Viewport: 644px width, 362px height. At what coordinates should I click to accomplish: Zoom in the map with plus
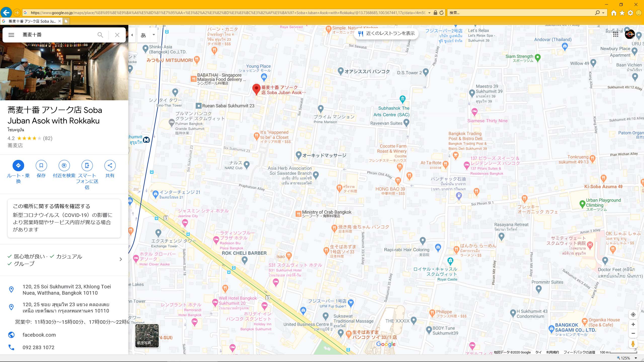pos(633,325)
